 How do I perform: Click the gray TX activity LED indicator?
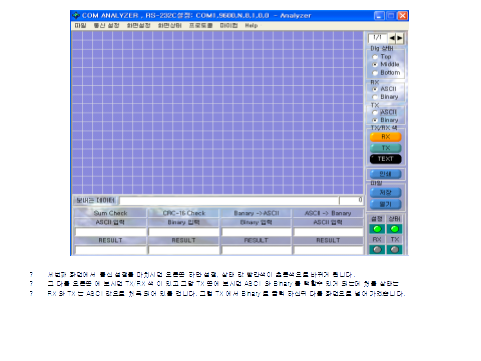(x=394, y=249)
